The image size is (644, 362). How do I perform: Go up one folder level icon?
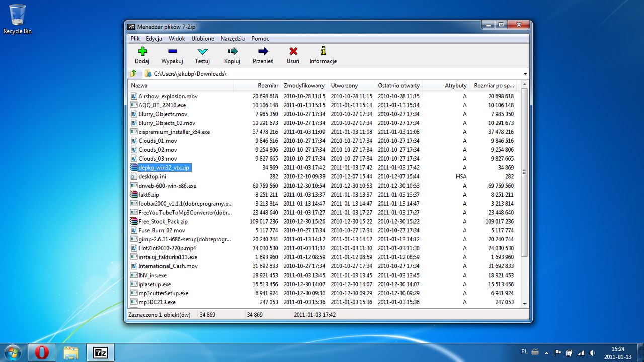134,74
